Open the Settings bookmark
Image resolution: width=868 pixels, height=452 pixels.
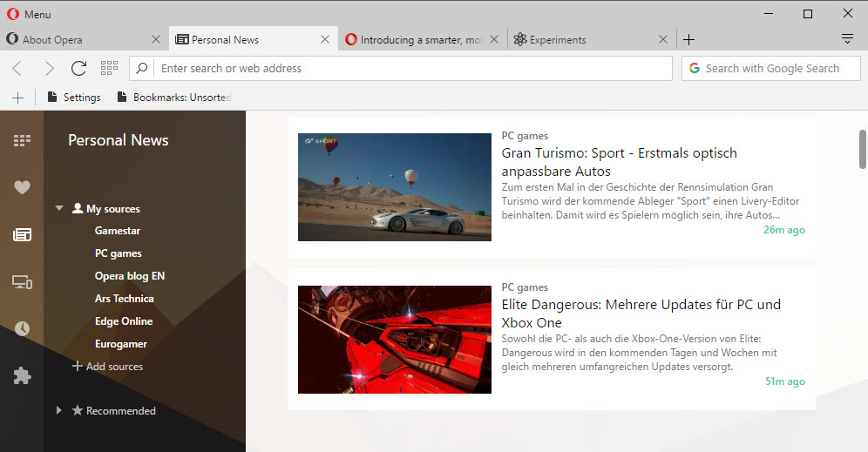point(74,98)
